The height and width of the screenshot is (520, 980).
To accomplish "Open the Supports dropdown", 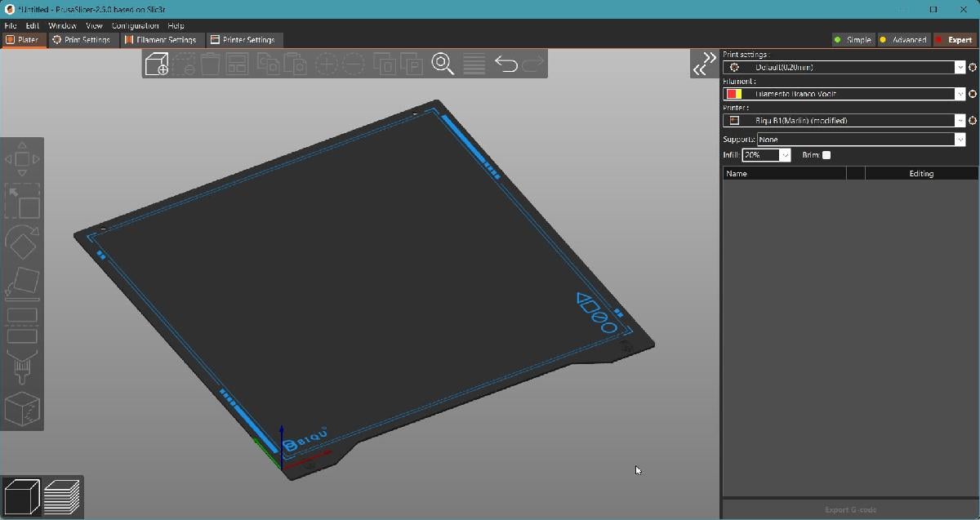I will click(960, 140).
